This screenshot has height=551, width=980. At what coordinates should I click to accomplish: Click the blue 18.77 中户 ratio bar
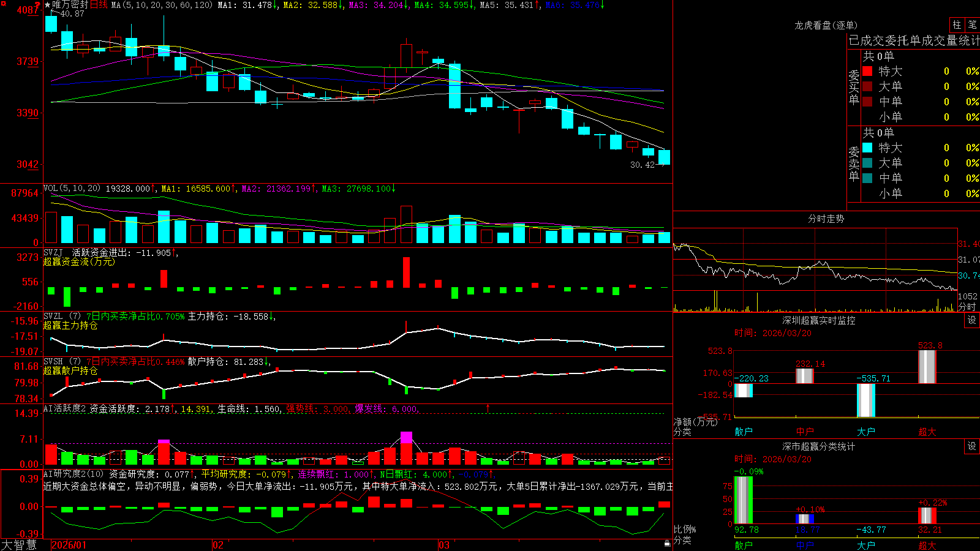pos(805,519)
